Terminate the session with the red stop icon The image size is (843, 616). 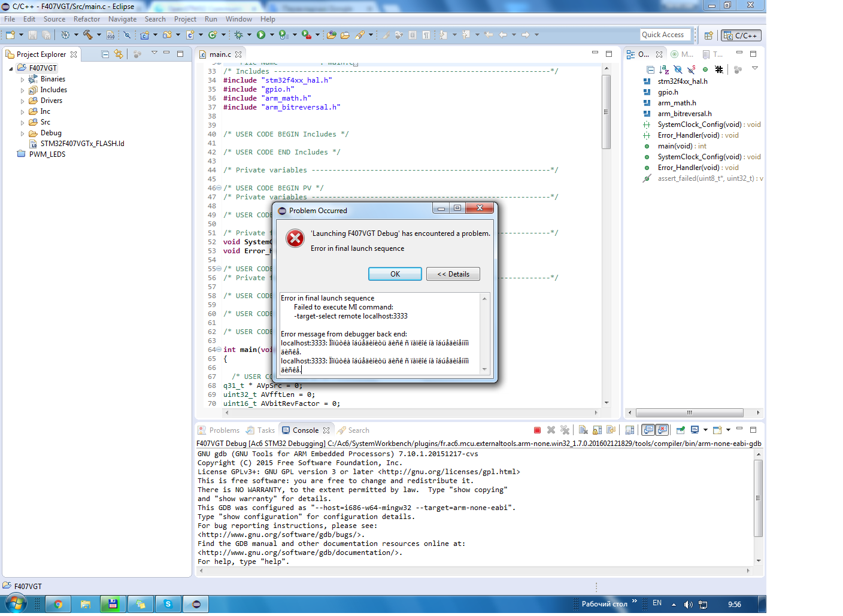pos(537,430)
